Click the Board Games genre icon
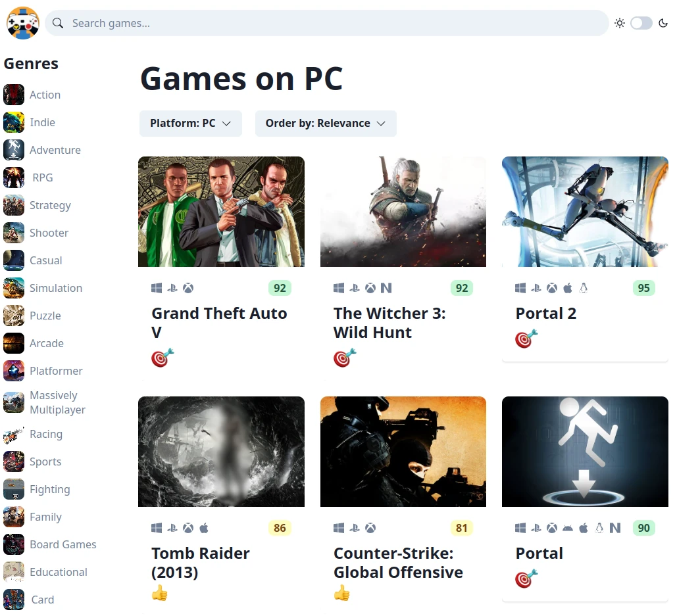 14,544
